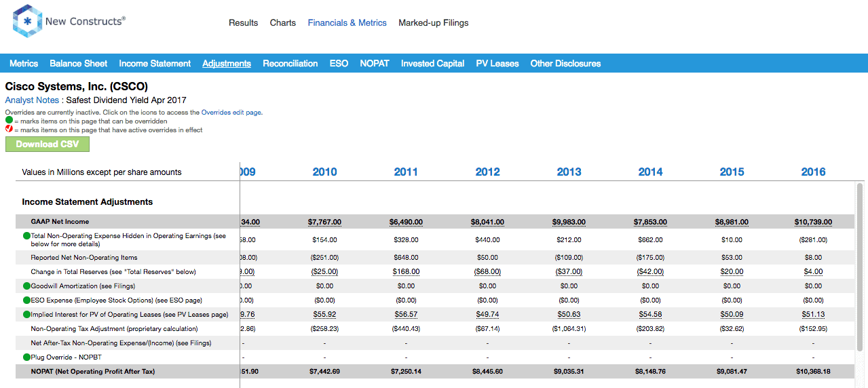Click the 2014 column header

point(650,172)
